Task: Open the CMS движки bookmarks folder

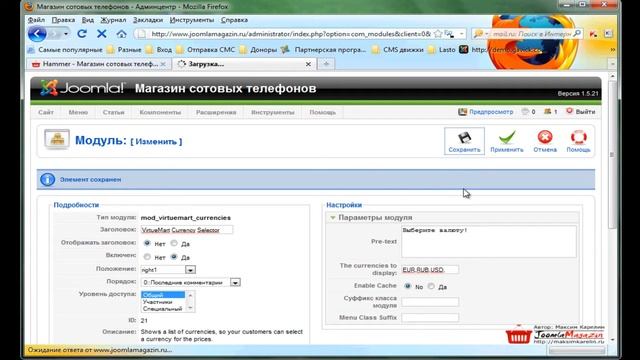Action: (x=398, y=49)
